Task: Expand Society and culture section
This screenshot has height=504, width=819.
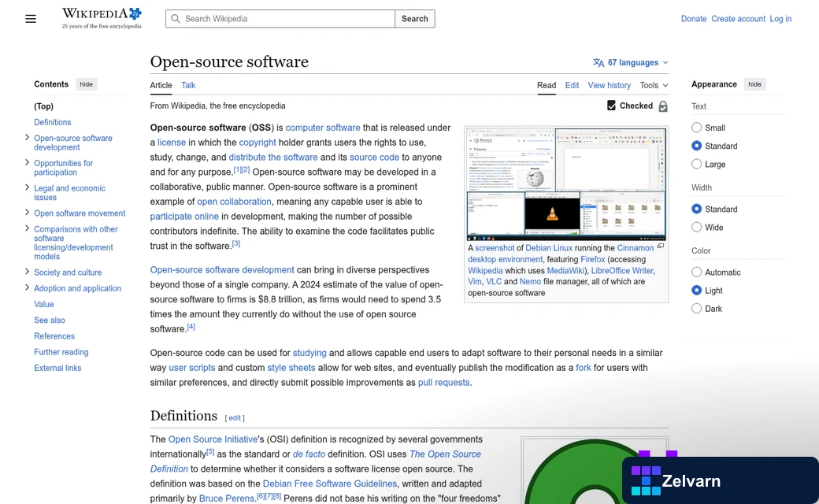Action: point(27,272)
